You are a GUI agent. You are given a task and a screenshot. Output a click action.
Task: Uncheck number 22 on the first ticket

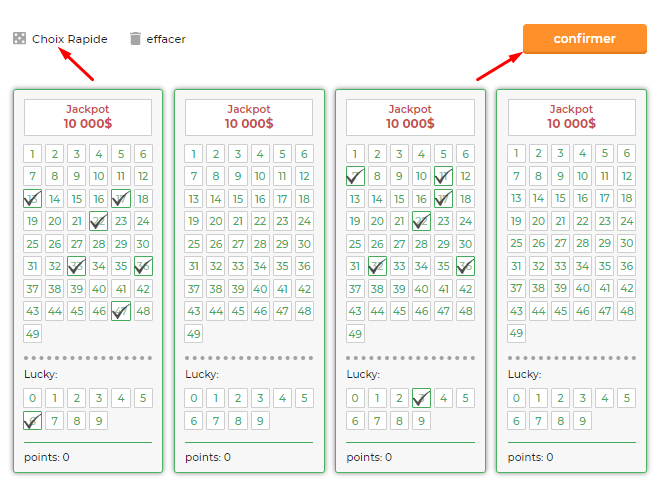(99, 221)
